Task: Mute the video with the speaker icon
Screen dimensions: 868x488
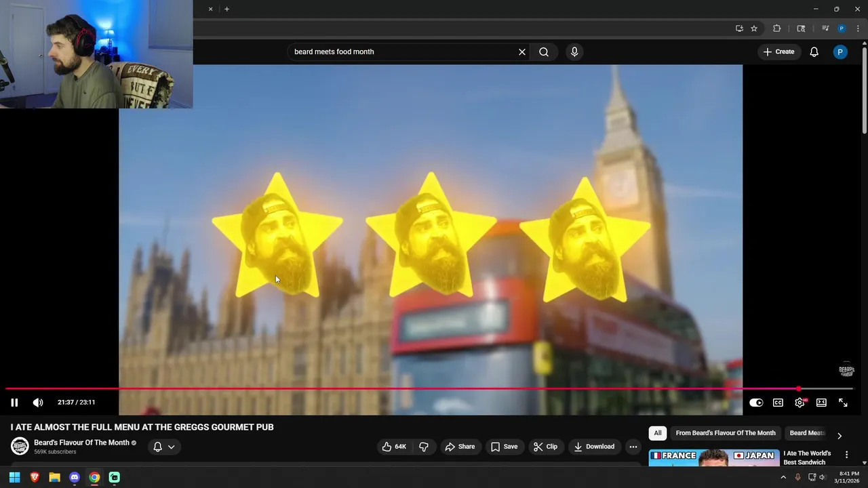Action: [x=38, y=403]
